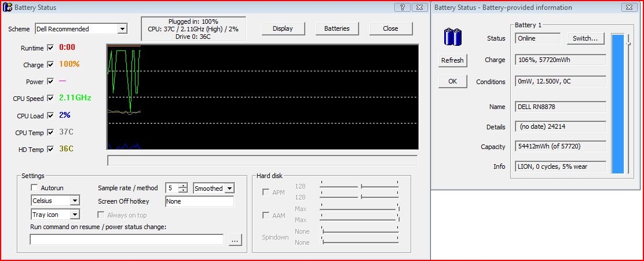Toggle the Always on top checkbox

101,215
